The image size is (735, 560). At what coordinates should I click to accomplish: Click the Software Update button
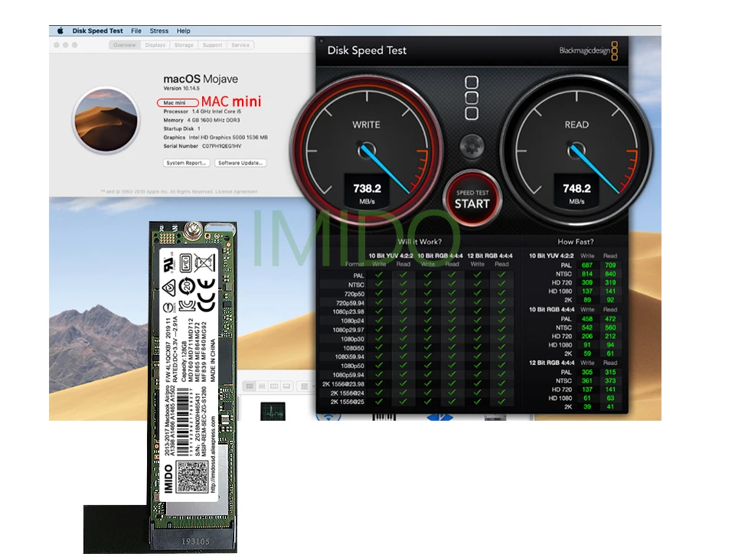(x=240, y=163)
